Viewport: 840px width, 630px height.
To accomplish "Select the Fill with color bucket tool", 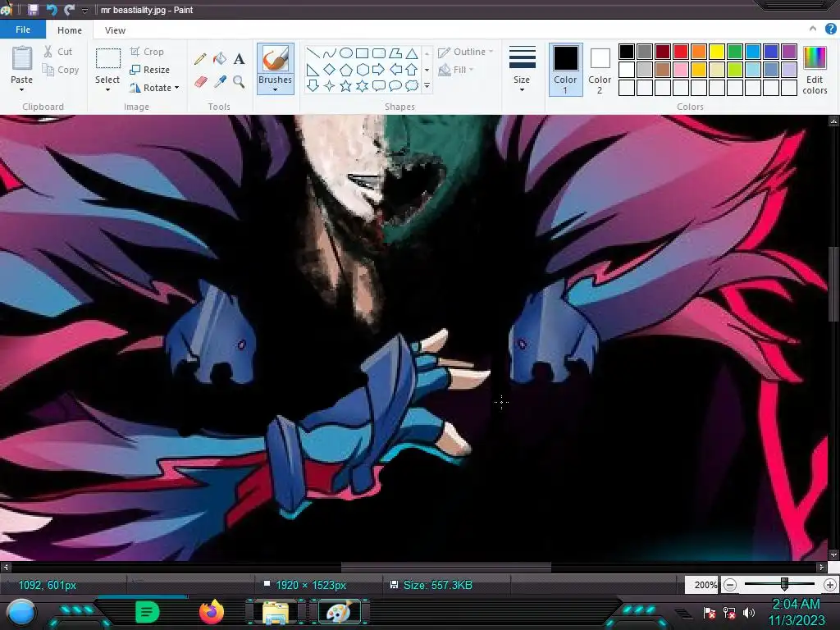I will click(220, 58).
